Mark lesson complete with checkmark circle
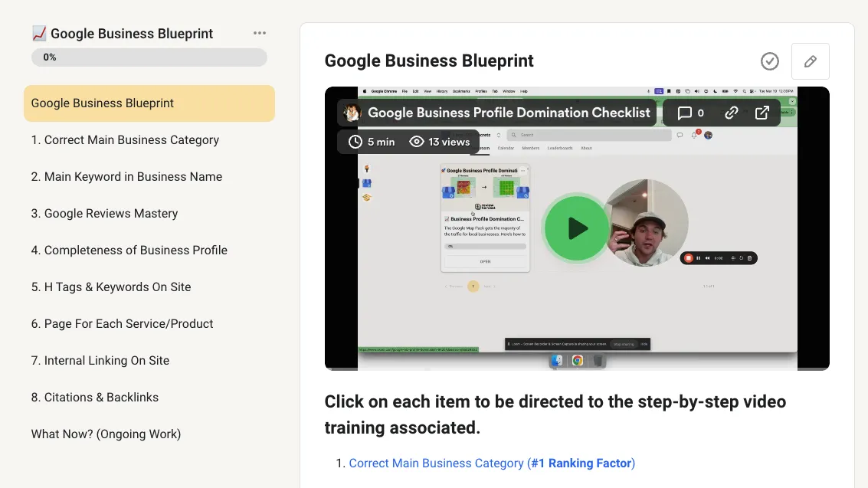868x488 pixels. [x=769, y=61]
